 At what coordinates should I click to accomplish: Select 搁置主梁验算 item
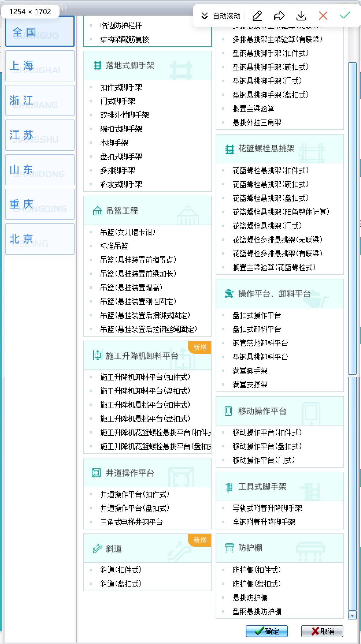253,109
